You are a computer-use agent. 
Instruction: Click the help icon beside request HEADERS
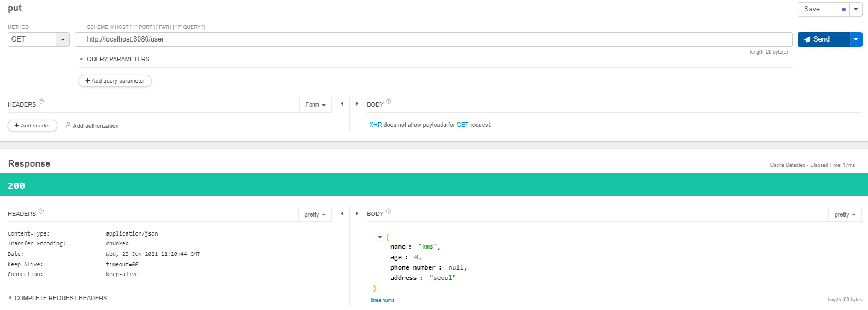tap(41, 101)
